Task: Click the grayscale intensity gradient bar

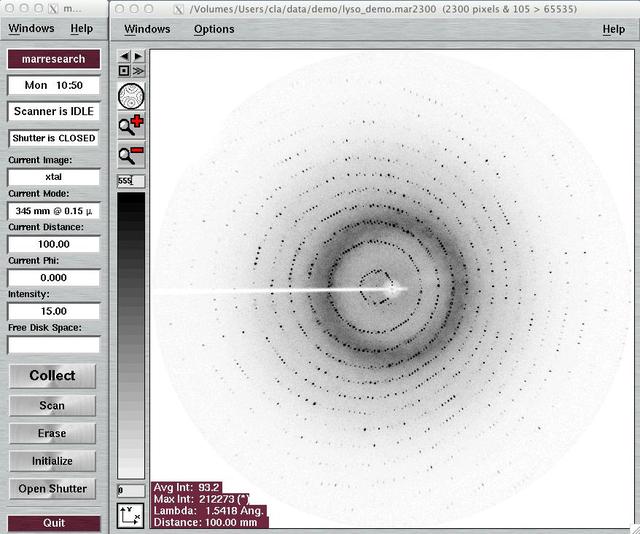Action: coord(131,335)
